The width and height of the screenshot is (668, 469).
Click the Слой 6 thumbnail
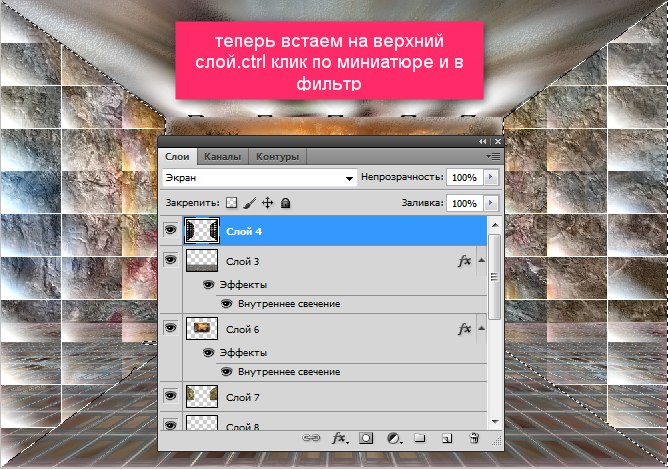point(202,328)
